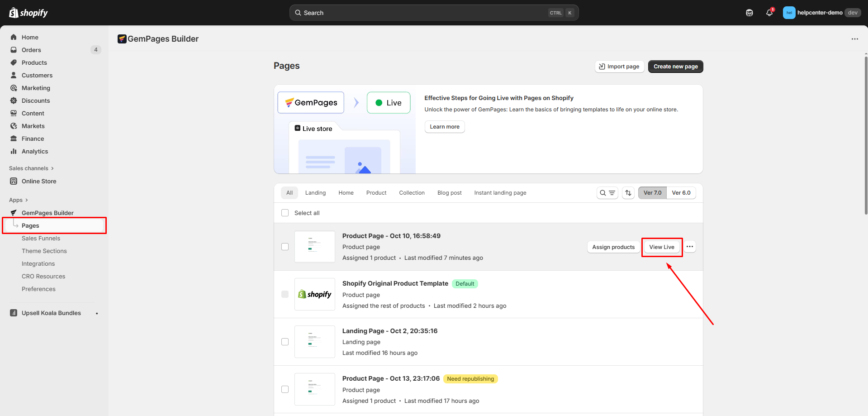This screenshot has width=868, height=416.
Task: Switch to the Blog post tab
Action: [x=449, y=193]
